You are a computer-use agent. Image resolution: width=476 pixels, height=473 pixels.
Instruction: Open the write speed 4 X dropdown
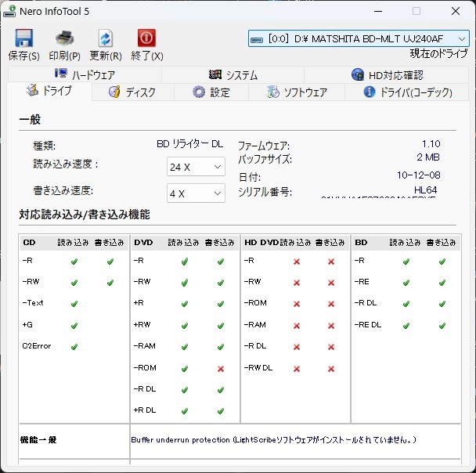[196, 193]
